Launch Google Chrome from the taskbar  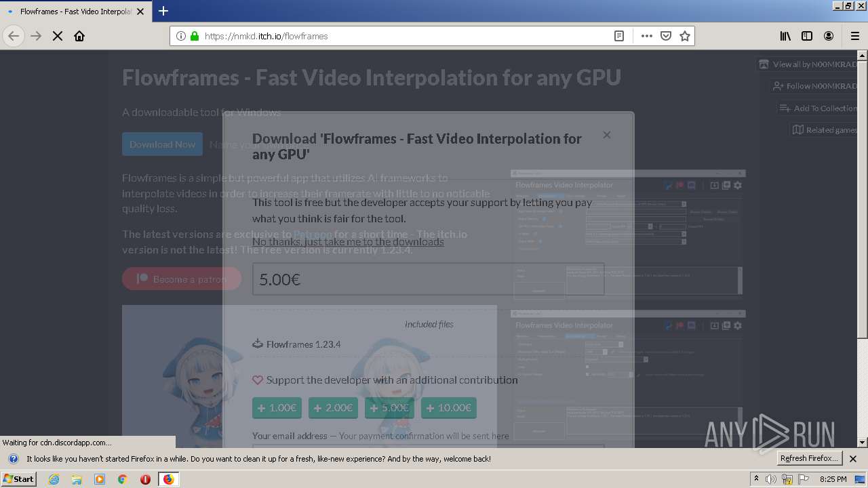(x=123, y=479)
